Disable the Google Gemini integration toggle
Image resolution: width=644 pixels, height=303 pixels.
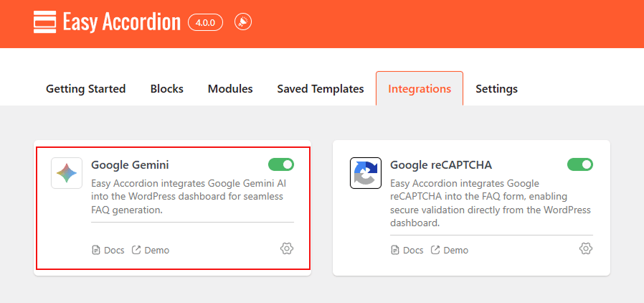[x=280, y=164]
